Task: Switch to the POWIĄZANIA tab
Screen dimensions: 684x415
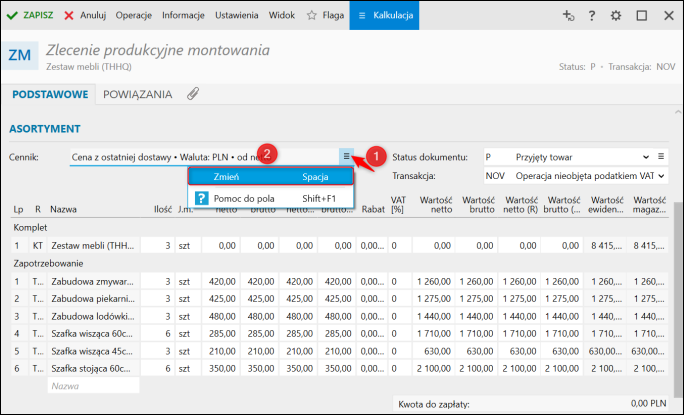Action: 136,94
